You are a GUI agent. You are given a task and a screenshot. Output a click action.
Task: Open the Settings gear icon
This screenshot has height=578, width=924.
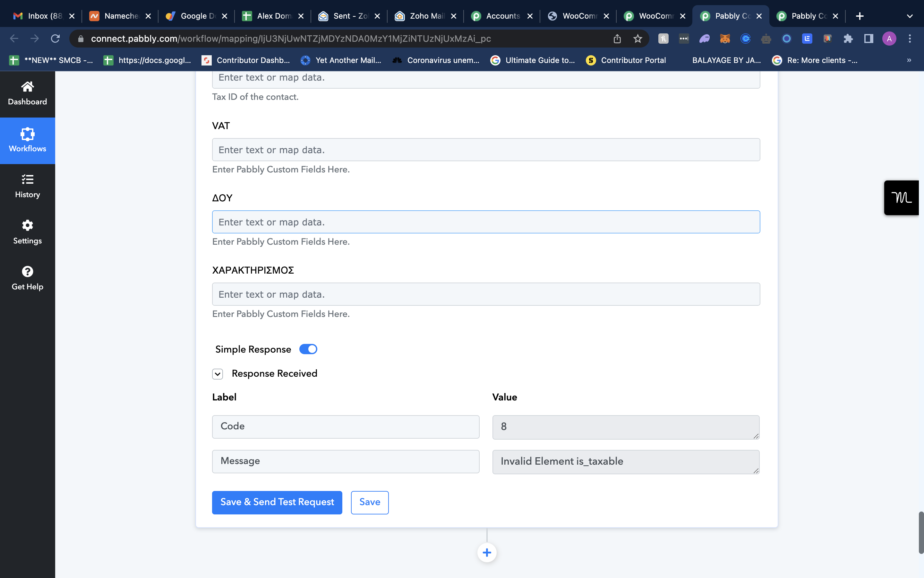tap(28, 225)
